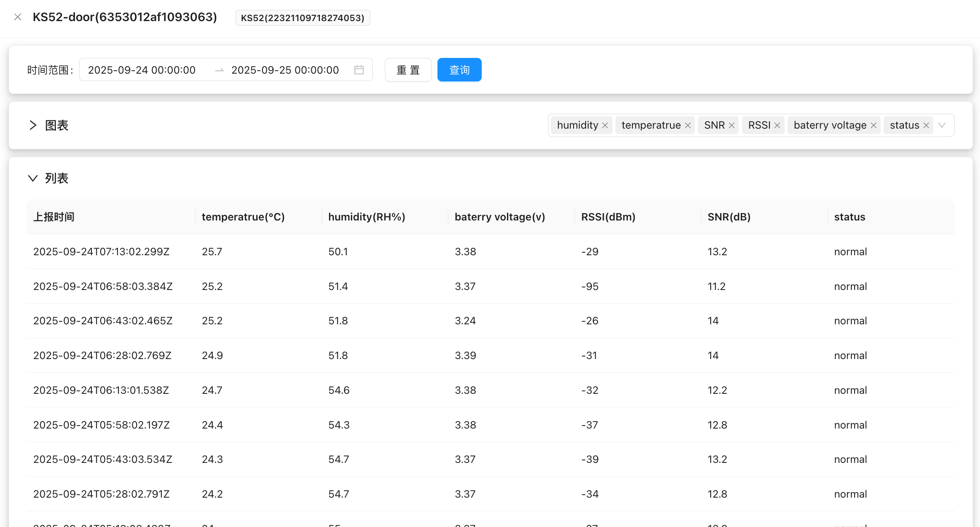Viewport: 980px width, 527px height.
Task: Remove the status tag
Action: [926, 125]
